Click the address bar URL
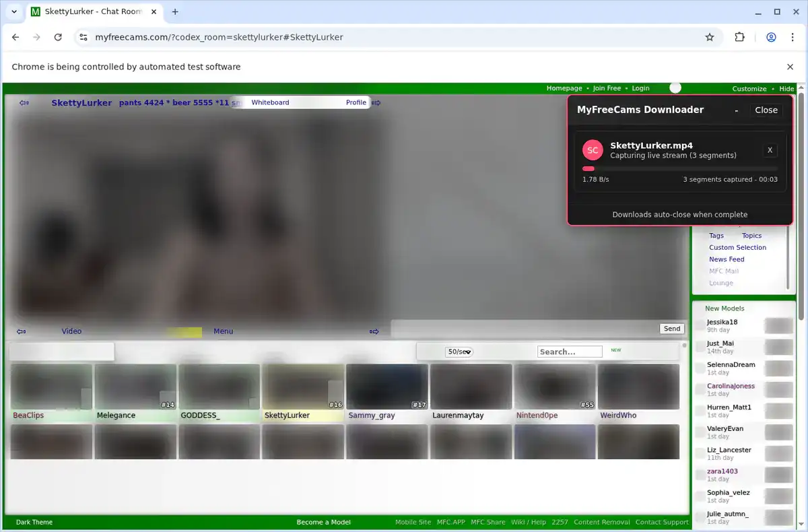The width and height of the screenshot is (808, 532). 219,37
